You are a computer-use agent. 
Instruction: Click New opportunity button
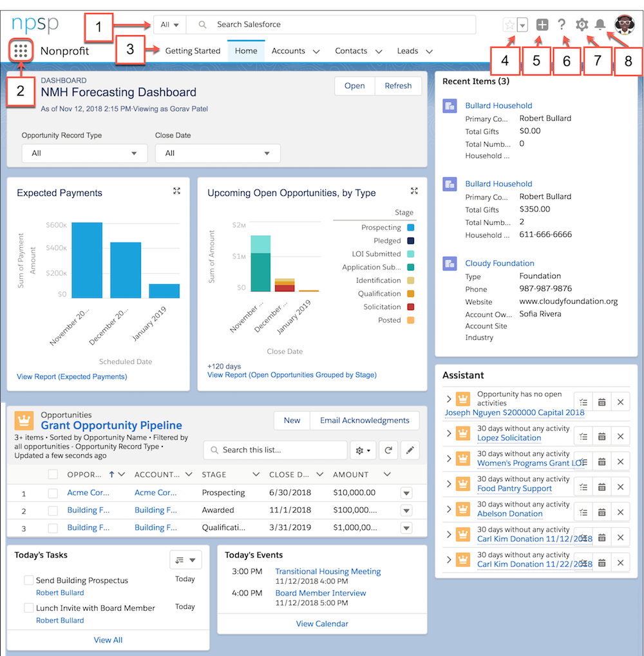pos(292,420)
